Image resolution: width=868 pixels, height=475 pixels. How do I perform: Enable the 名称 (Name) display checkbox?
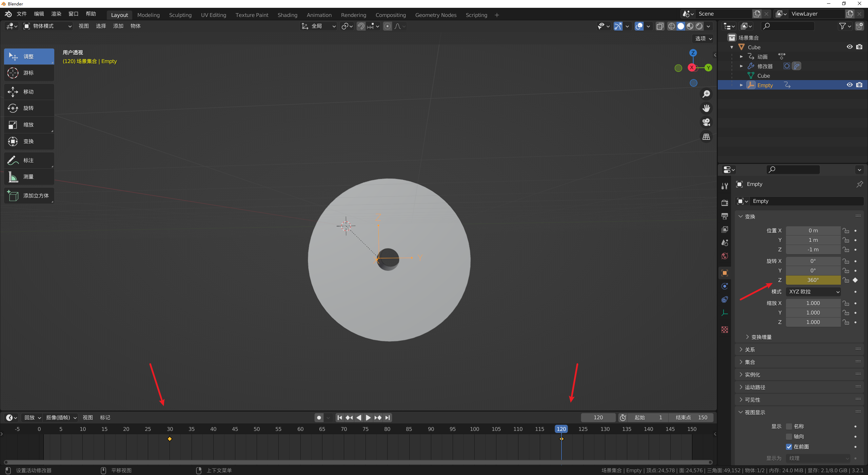789,426
